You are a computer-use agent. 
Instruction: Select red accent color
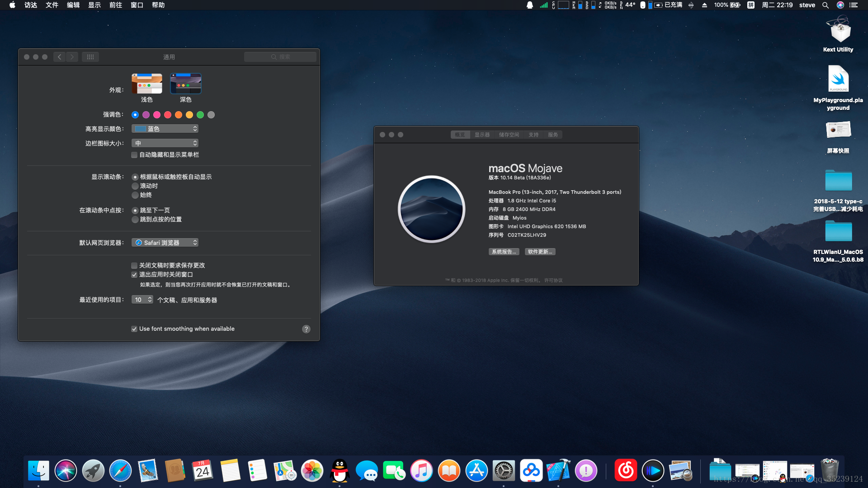[x=168, y=115]
